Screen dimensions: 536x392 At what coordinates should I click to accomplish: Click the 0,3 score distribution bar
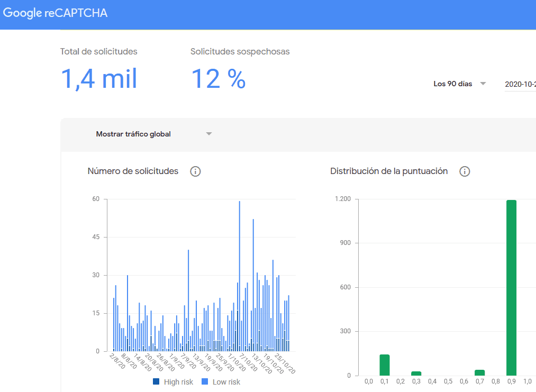pos(416,373)
